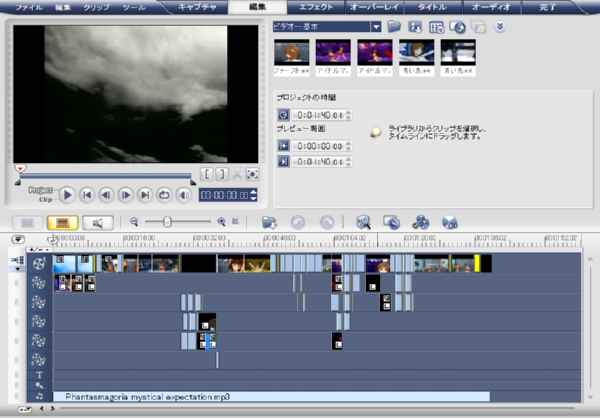Zoom in the timeline
Viewport: 600px width, 418px height.
(x=221, y=222)
